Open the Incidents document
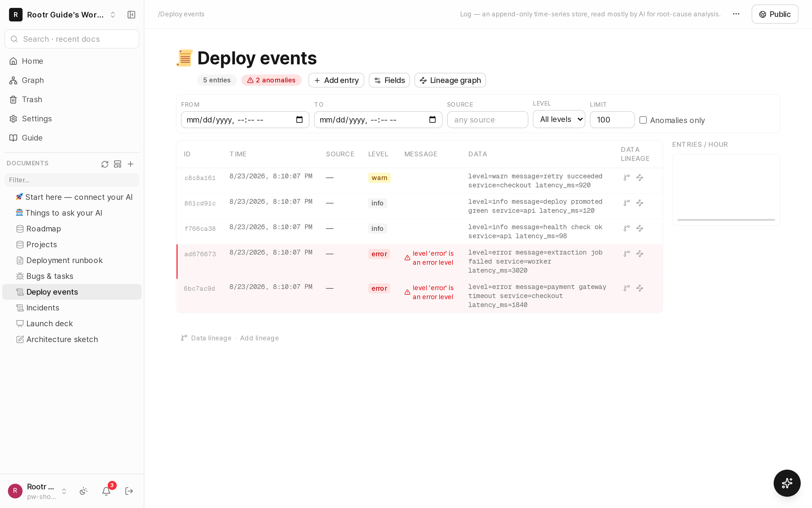This screenshot has height=508, width=812. tap(72, 308)
